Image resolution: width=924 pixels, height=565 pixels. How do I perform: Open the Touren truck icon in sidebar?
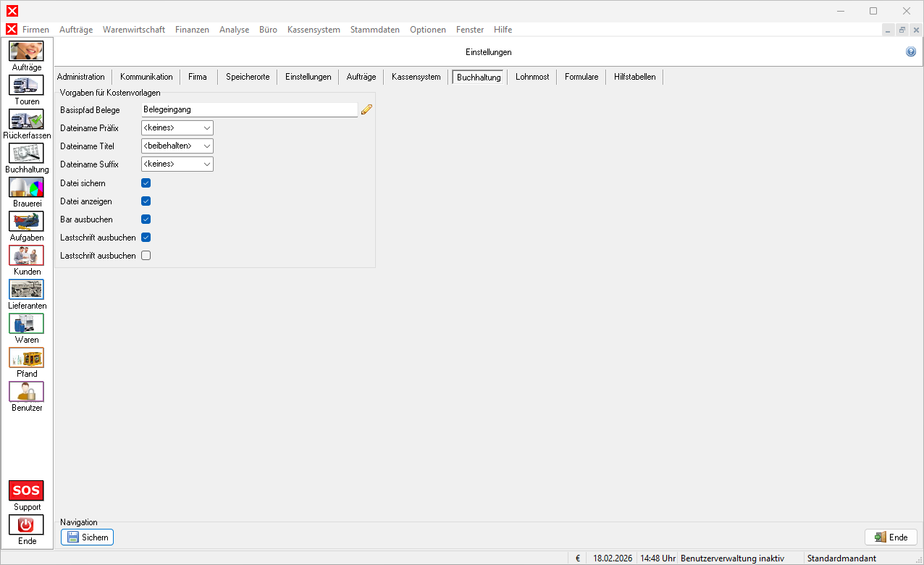pos(26,85)
